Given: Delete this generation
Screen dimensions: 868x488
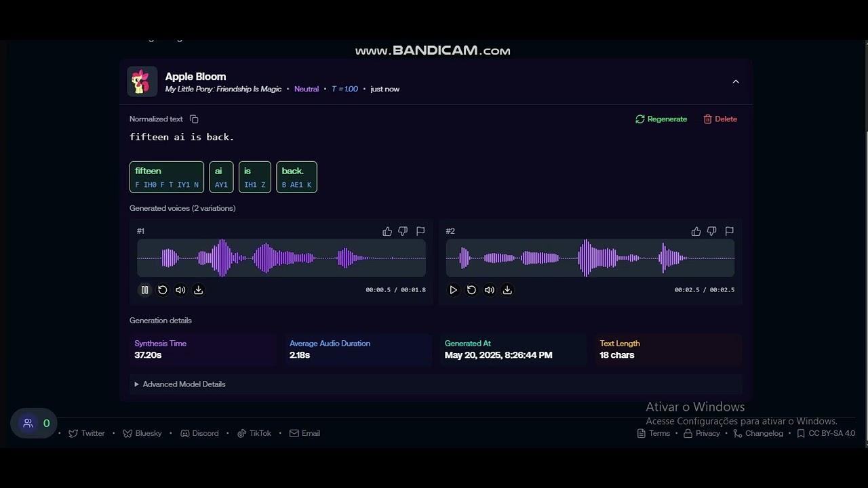Looking at the screenshot, I should point(720,119).
